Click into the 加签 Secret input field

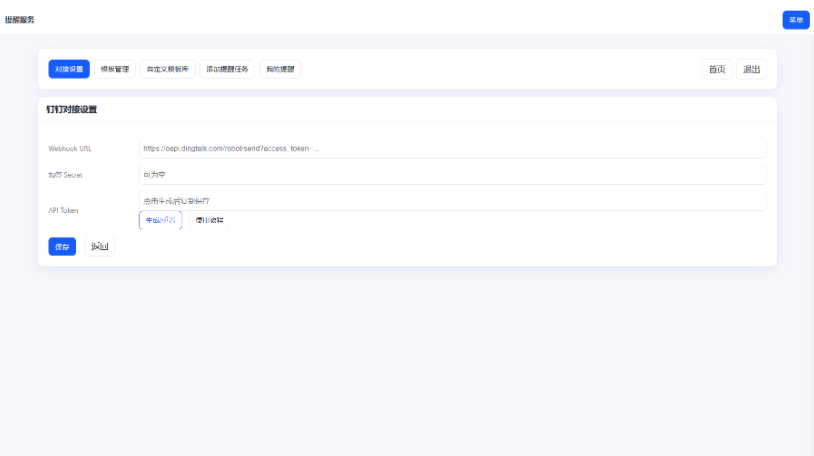click(x=452, y=175)
